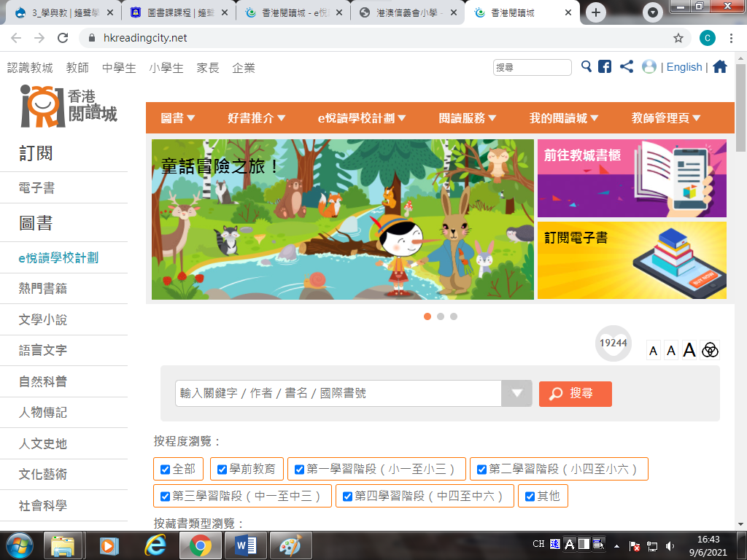Uncheck the 其他 level checkbox
747x560 pixels.
pyautogui.click(x=530, y=496)
